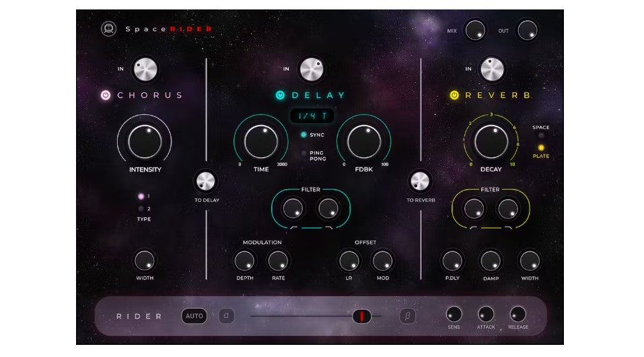Viewport: 644px width, 357px height.
Task: Click the global OUT knob
Action: pos(527,30)
